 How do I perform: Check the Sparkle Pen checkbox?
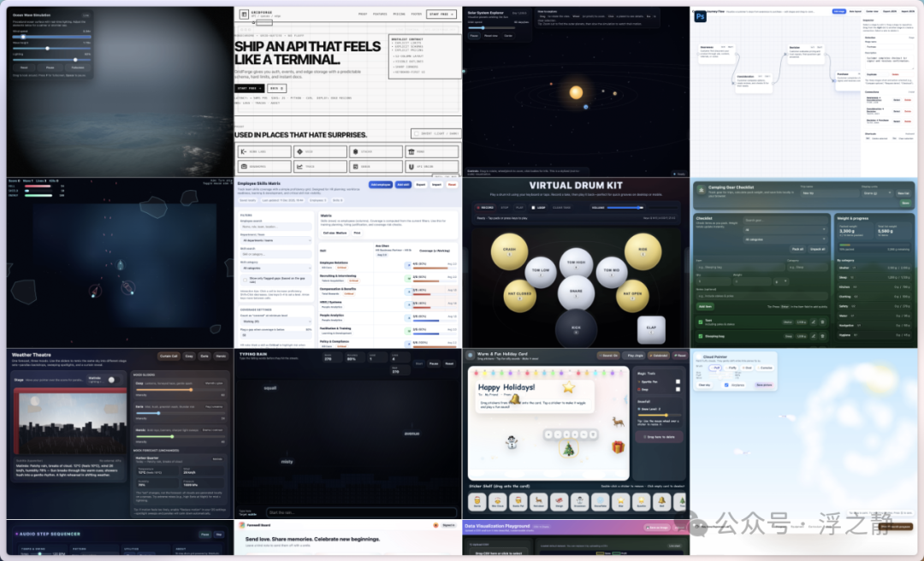click(678, 382)
